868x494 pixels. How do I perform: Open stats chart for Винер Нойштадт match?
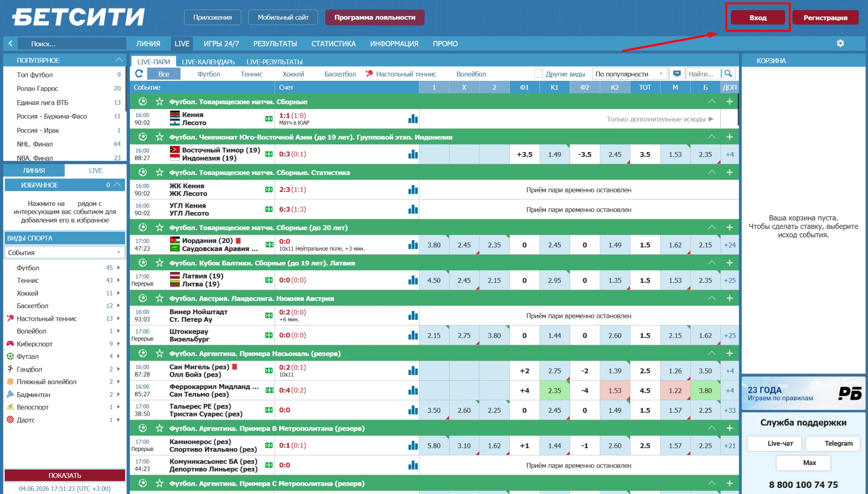click(413, 316)
